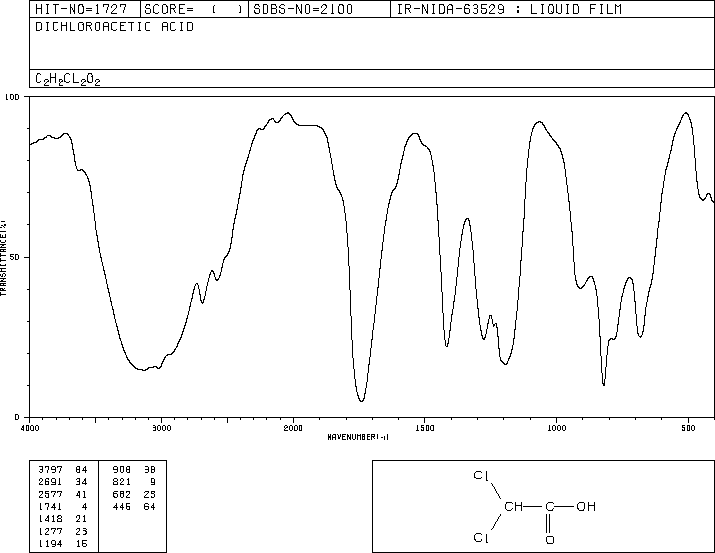Click the 908 peak table entry

click(x=134, y=470)
